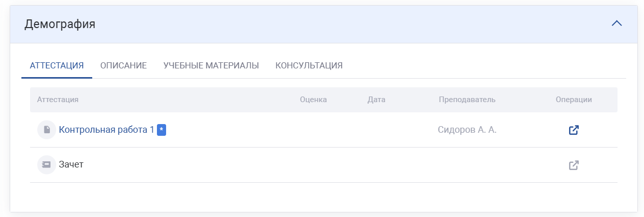Image resolution: width=644 pixels, height=217 pixels.
Task: Click the Аттестация column header
Action: [58, 100]
